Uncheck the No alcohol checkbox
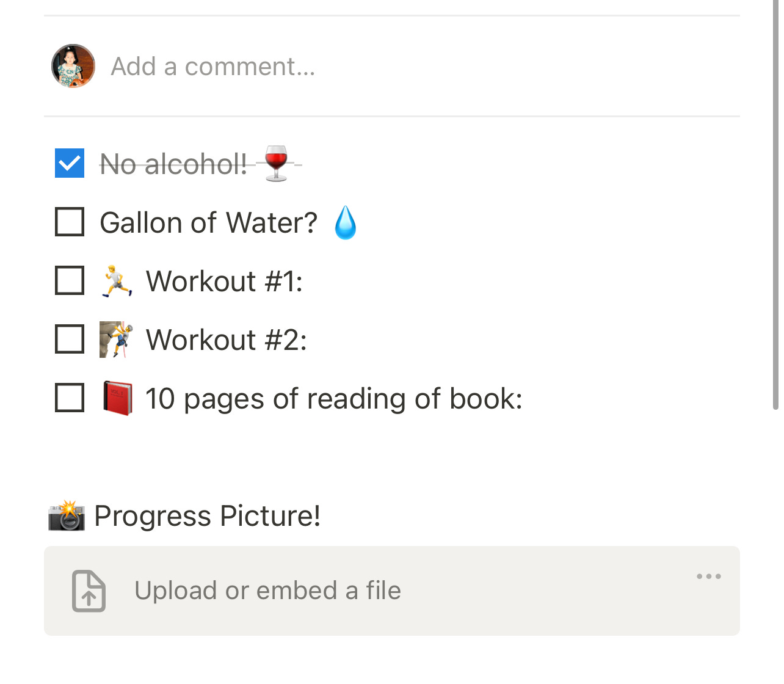Viewport: 784px width, 684px height. (70, 163)
